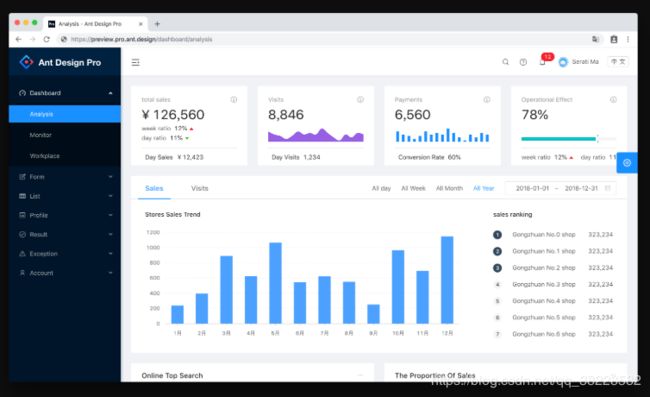Image resolution: width=650 pixels, height=397 pixels.
Task: Click the help question mark icon
Action: 523,62
